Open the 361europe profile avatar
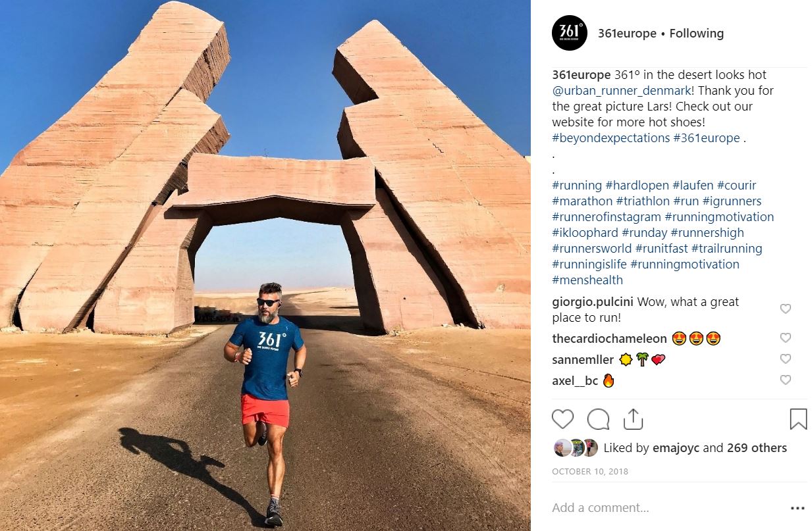This screenshot has width=812, height=531. click(x=569, y=33)
